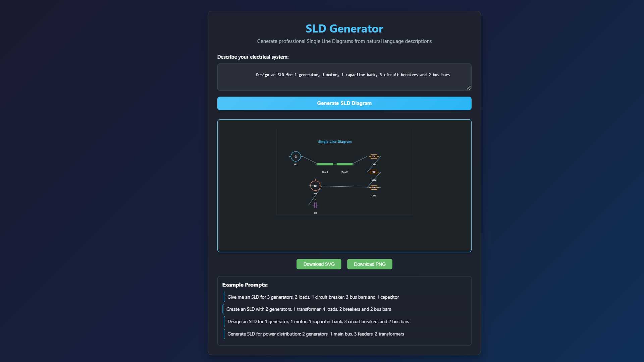Click the Bus 1 label text
Viewport: 644px width, 362px height.
click(x=325, y=172)
